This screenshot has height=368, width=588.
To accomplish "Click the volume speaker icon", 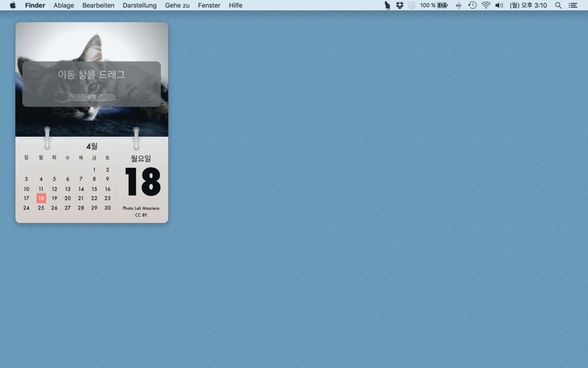I will (x=499, y=5).
